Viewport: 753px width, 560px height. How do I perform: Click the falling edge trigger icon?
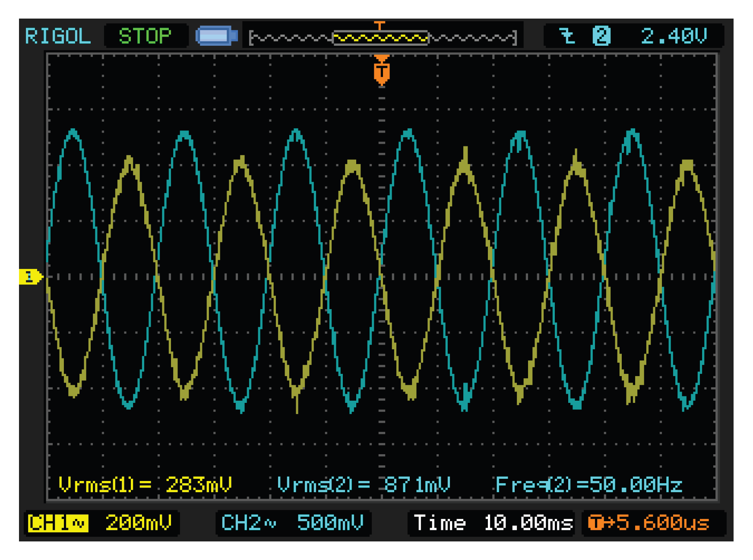pyautogui.click(x=567, y=36)
